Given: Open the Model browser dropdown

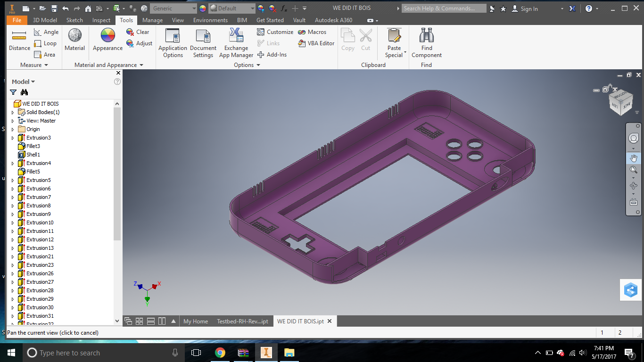Looking at the screenshot, I should [24, 82].
